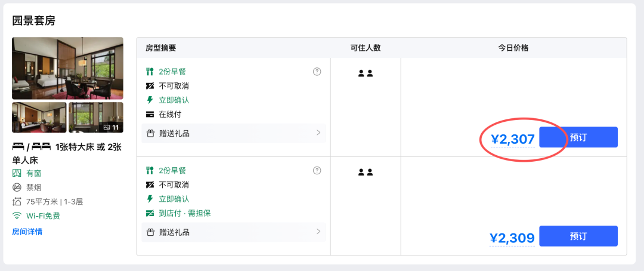This screenshot has width=644, height=271.
Task: Click the gift icon in second 赠送礼品 row
Action: click(150, 232)
